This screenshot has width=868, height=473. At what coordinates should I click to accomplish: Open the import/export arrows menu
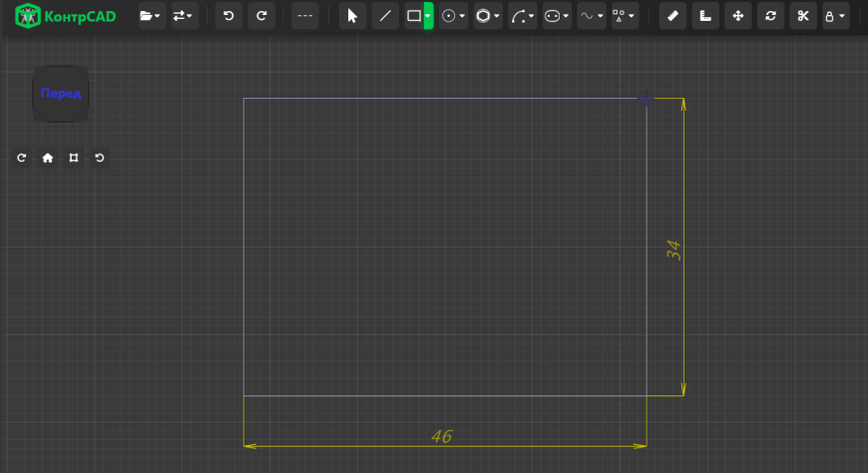click(184, 16)
